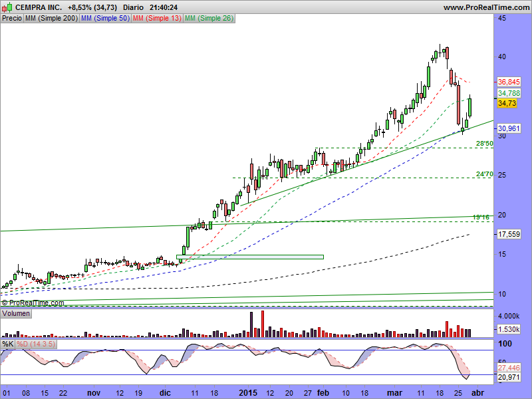The image size is (532, 399).
Task: Click the %K stochastic label
Action: [x=8, y=344]
